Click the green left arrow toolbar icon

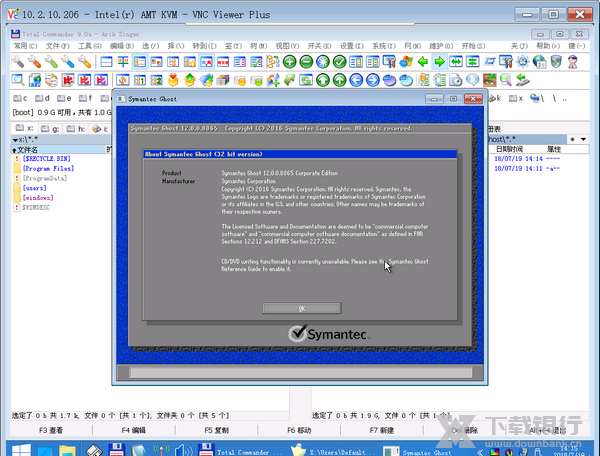423,62
